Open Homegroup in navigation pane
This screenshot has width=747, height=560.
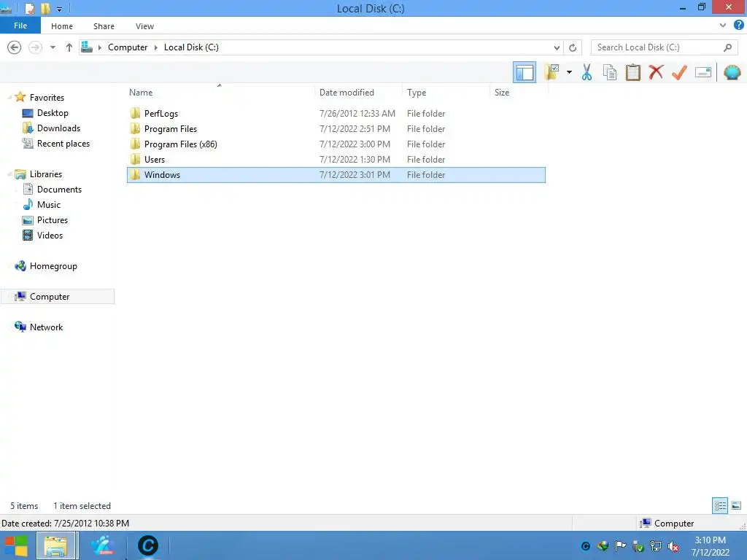pos(53,265)
